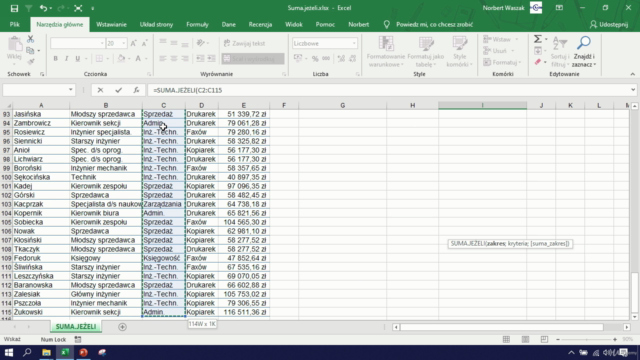Toggle bold formatting
The height and width of the screenshot is (360, 640).
(x=56, y=59)
